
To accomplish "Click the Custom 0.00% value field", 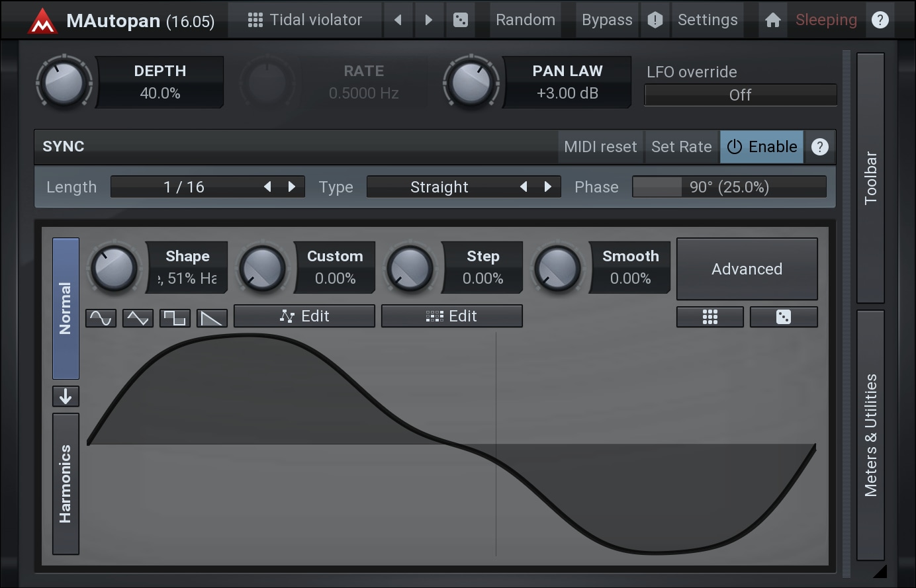I will (335, 268).
